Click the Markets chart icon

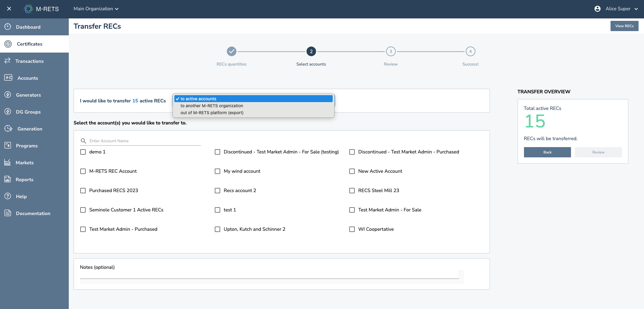pos(8,163)
